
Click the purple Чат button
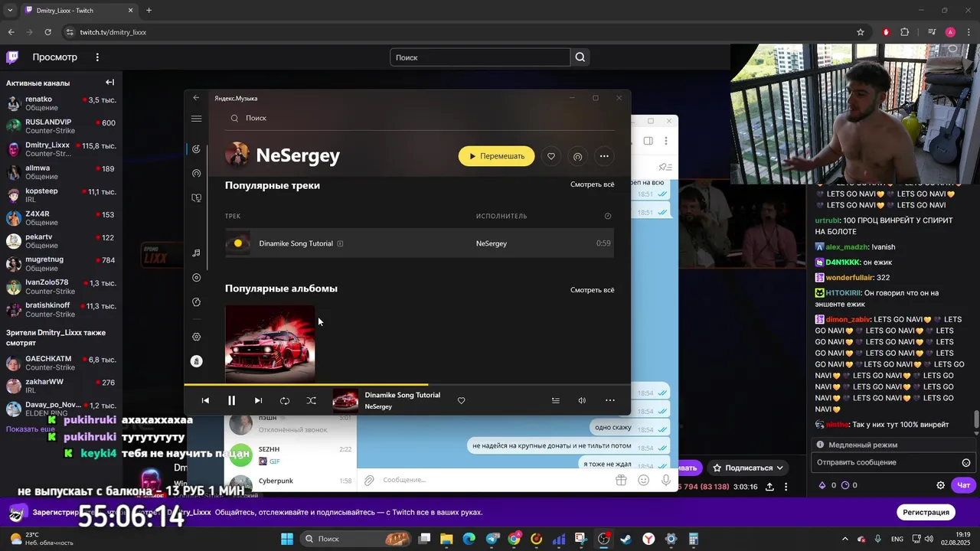(x=964, y=485)
